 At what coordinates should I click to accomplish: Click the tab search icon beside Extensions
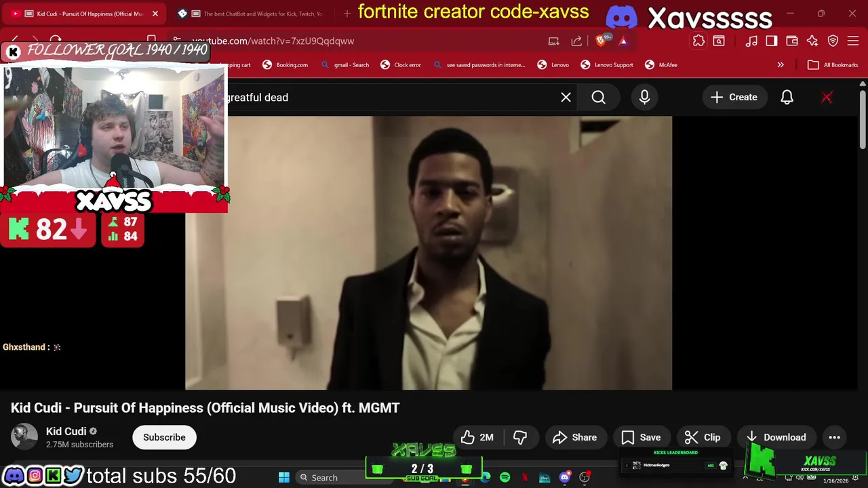tap(719, 41)
